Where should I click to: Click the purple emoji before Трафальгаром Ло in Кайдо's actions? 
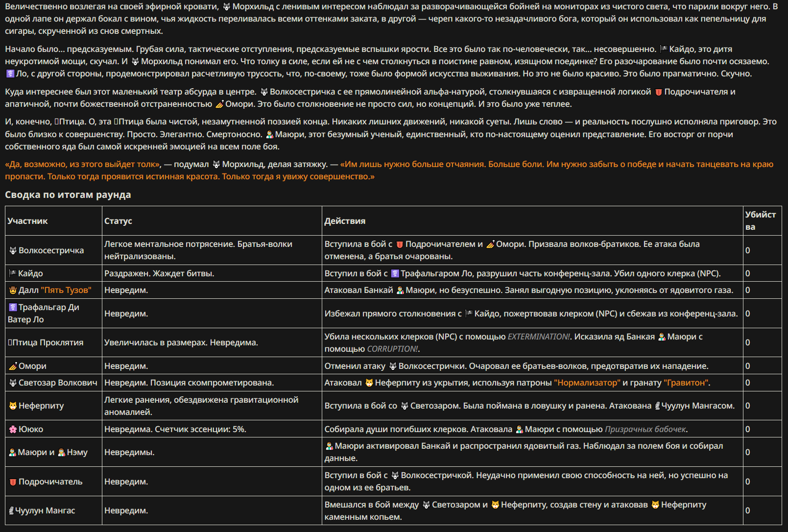click(x=395, y=273)
